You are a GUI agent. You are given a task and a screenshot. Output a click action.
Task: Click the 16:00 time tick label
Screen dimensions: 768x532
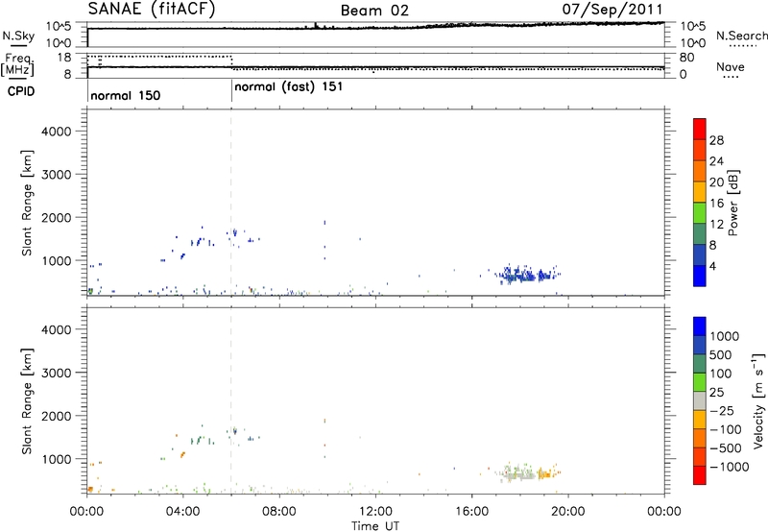click(471, 512)
